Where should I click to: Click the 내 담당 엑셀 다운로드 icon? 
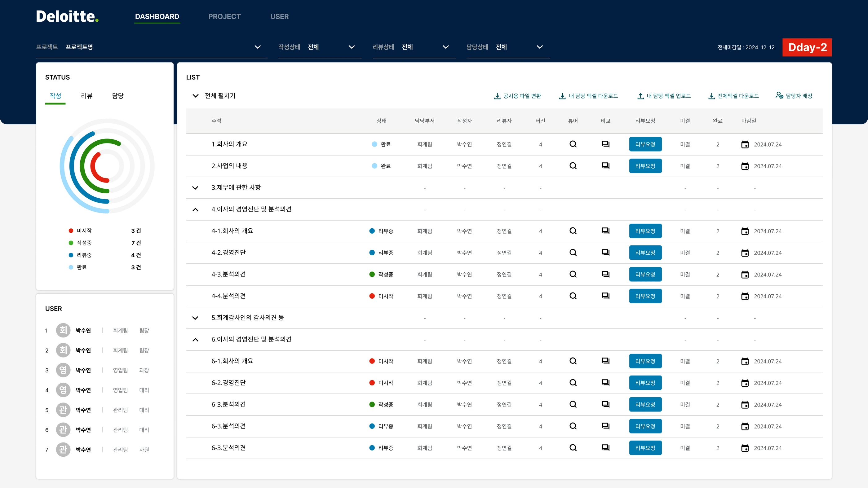coord(562,96)
